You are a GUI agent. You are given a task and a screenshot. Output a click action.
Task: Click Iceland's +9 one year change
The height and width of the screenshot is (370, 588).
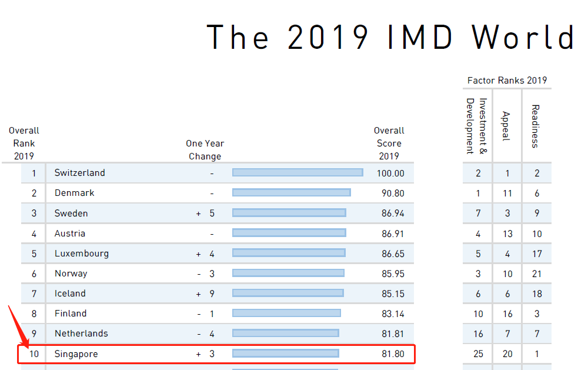(x=205, y=294)
